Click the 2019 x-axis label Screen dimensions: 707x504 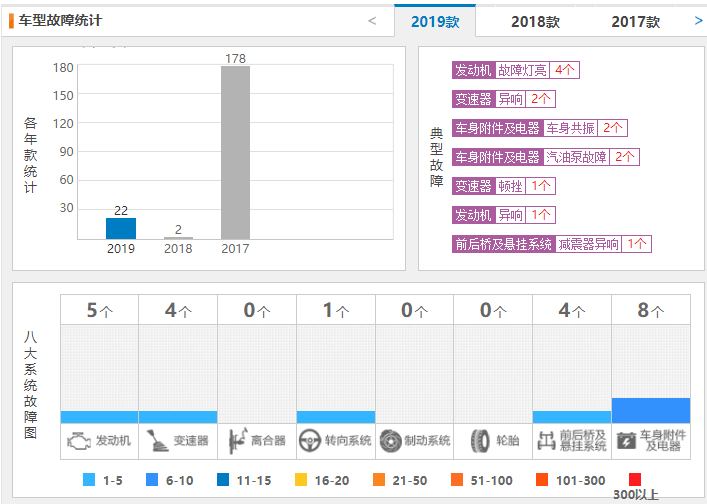pyautogui.click(x=121, y=248)
